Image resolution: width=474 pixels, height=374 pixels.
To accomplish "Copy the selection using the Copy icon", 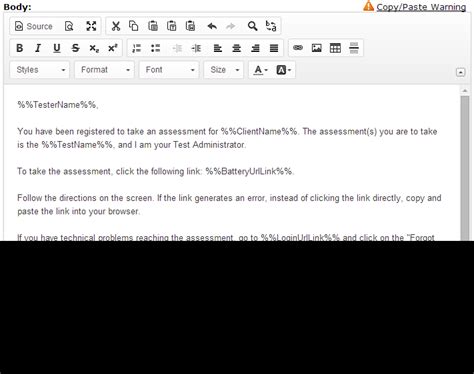I will [134, 26].
